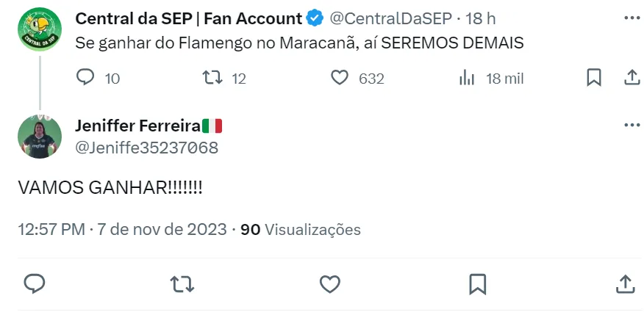Click the Jeniffer Ferreira display name
The height and width of the screenshot is (315, 644).
(x=137, y=126)
